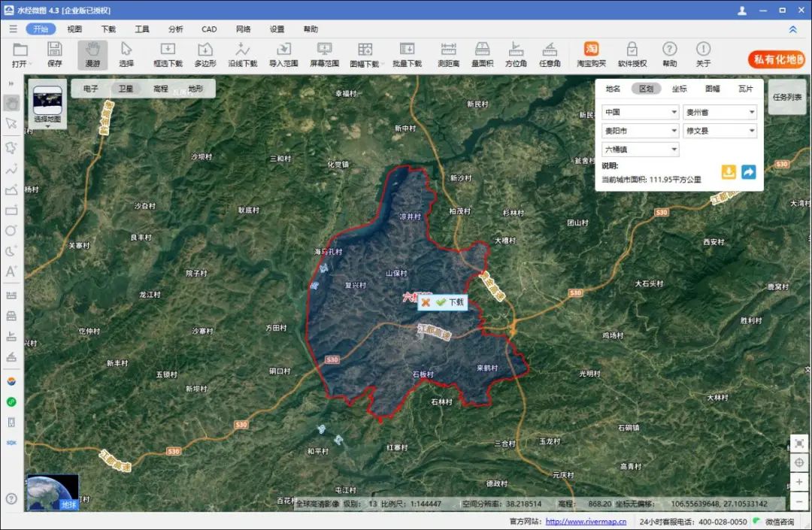This screenshot has height=530, width=812.
Task: Click the yellow download icon in region panel
Action: pos(728,171)
